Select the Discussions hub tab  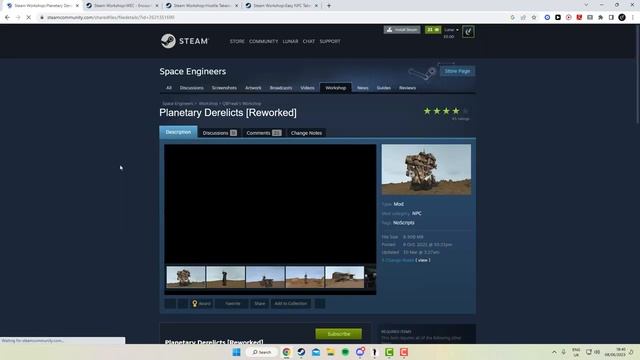(191, 88)
